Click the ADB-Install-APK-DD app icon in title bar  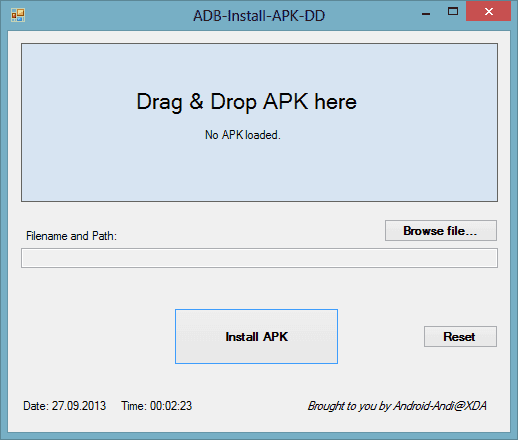(18, 15)
